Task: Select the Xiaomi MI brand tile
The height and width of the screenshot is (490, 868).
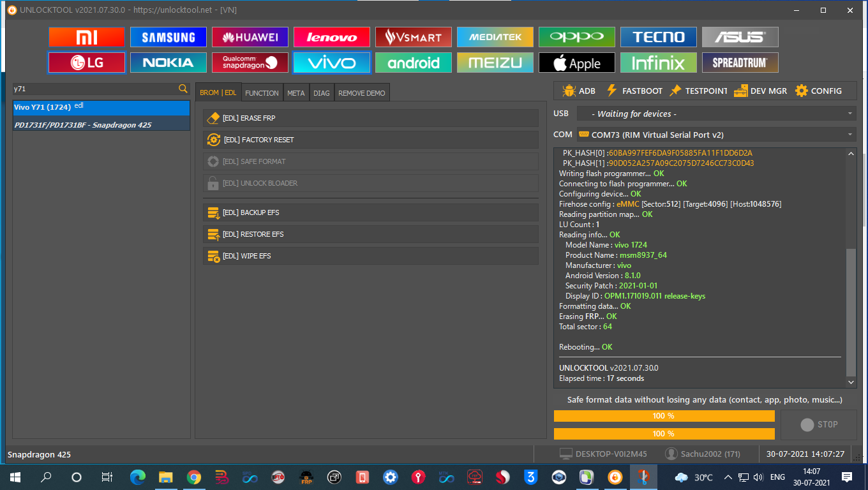Action: tap(87, 37)
